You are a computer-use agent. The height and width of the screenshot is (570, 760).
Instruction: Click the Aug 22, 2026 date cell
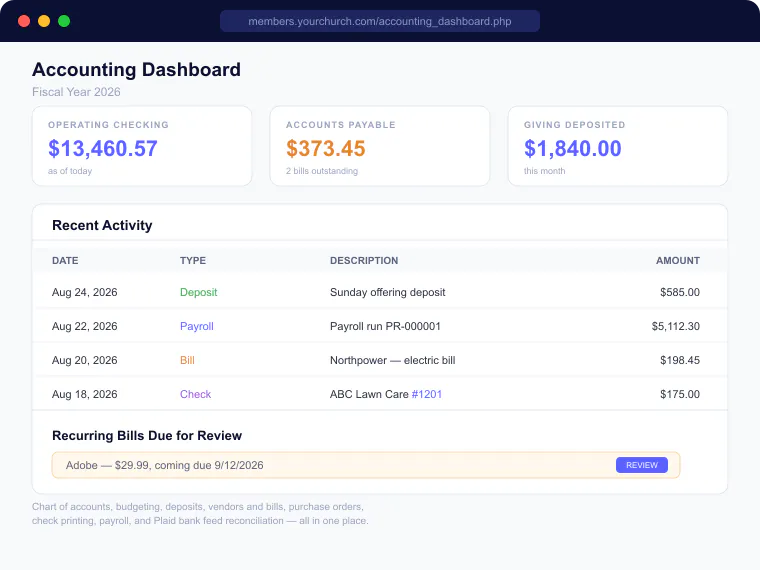click(x=84, y=326)
